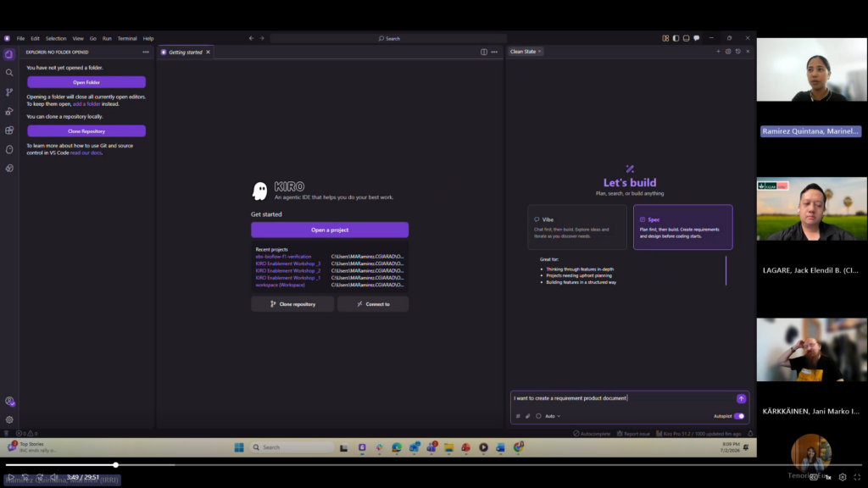Click the task list icon next to new chat plus
Screen dimensions: 868x488
(x=728, y=52)
